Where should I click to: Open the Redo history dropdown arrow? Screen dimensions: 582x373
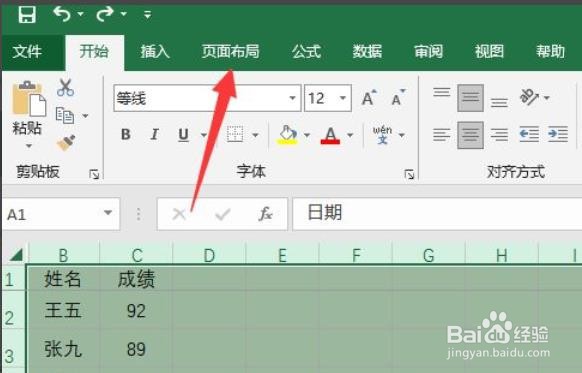(x=124, y=14)
